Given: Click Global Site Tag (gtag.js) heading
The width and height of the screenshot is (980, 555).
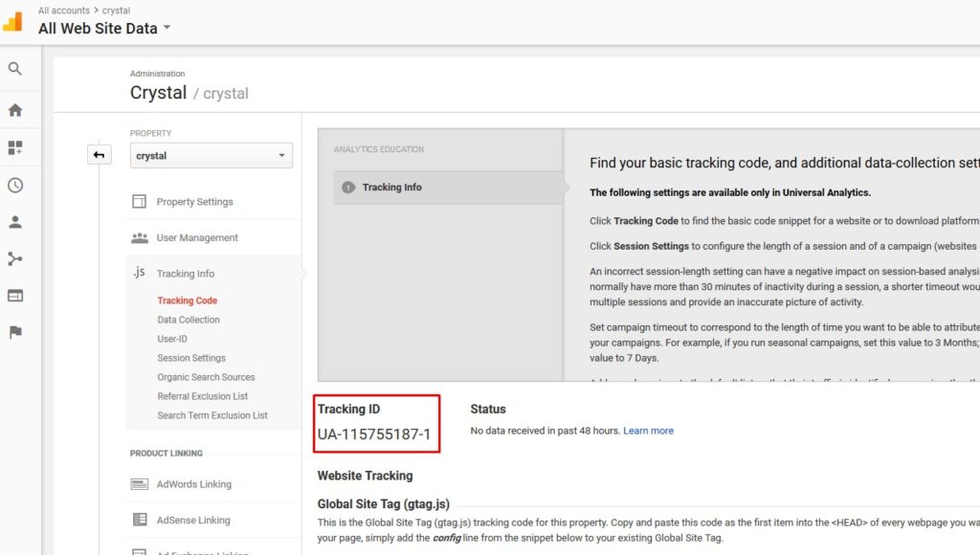Looking at the screenshot, I should point(383,504).
